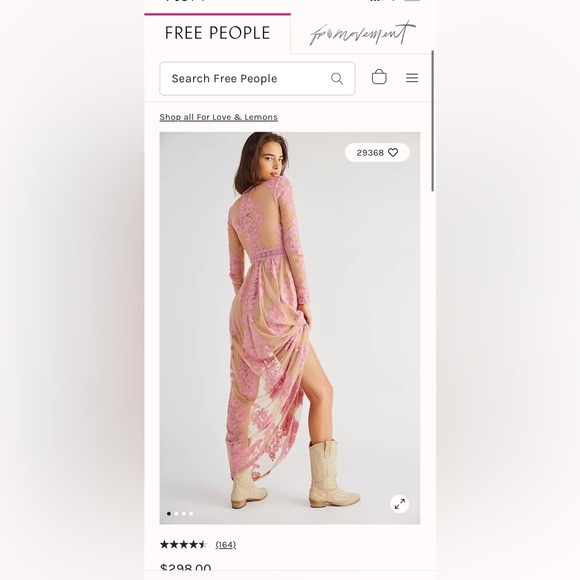Open the hamburger menu icon

click(x=412, y=78)
